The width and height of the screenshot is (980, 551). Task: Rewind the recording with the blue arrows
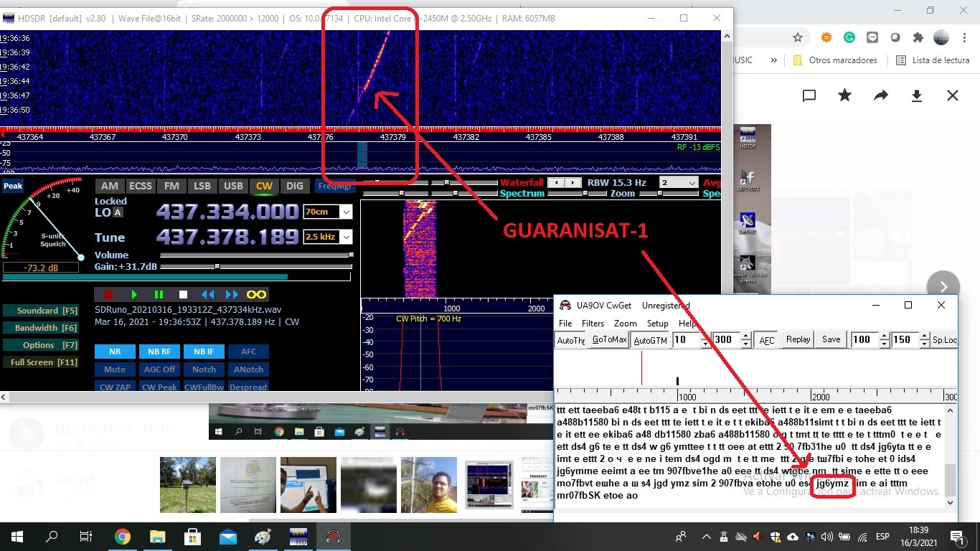click(x=207, y=294)
